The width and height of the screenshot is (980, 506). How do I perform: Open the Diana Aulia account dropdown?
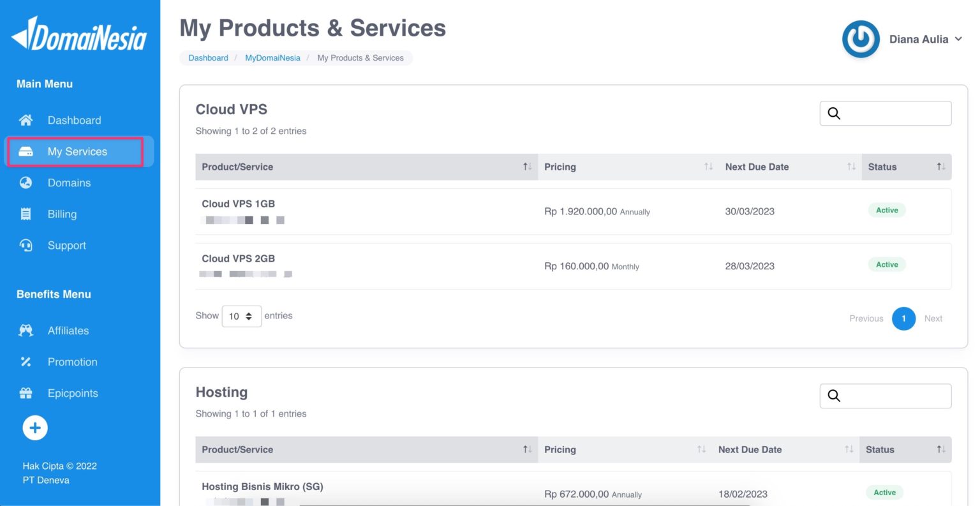click(x=925, y=40)
